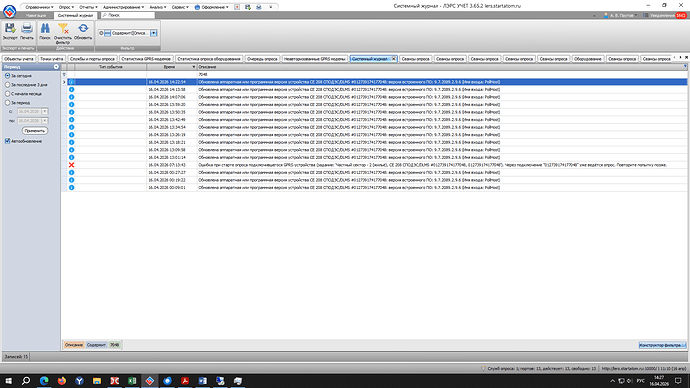Click the Печать (print) icon
690x388 pixels.
point(27,29)
